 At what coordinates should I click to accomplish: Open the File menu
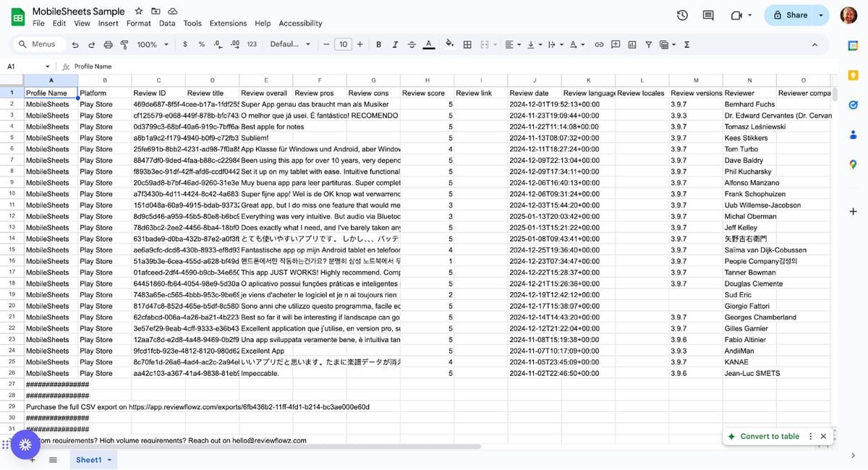click(39, 23)
